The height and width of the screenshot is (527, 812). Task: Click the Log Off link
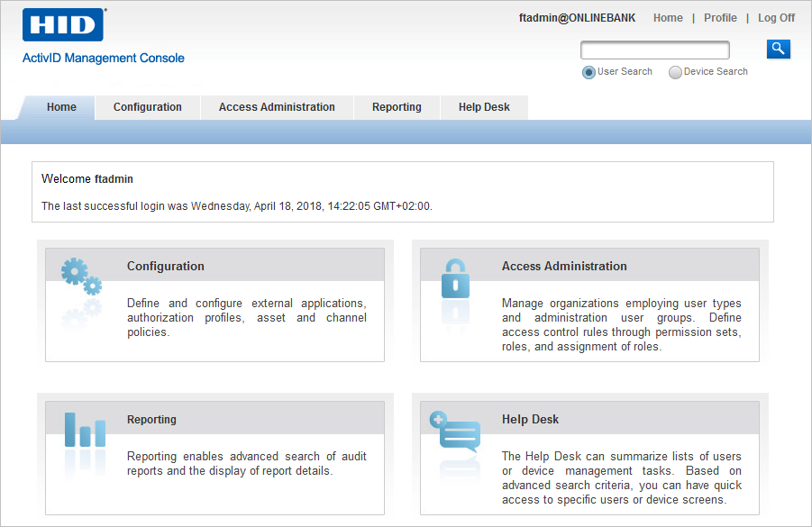(x=776, y=17)
